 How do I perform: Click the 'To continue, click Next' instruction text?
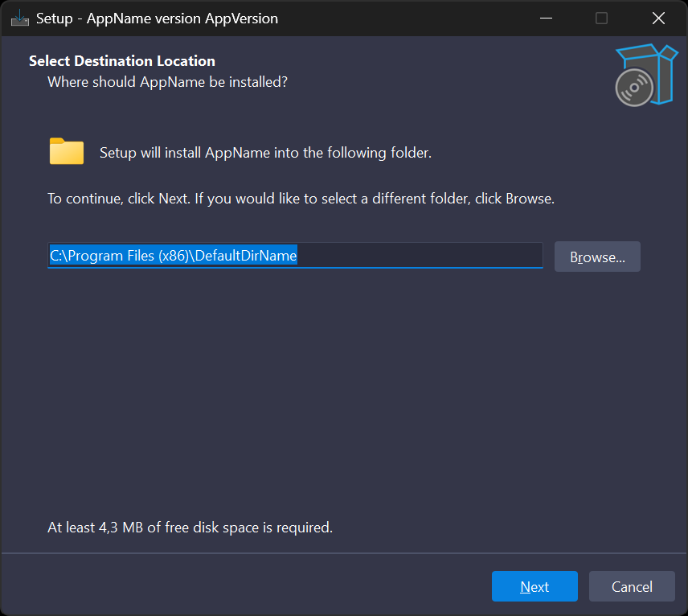point(301,199)
